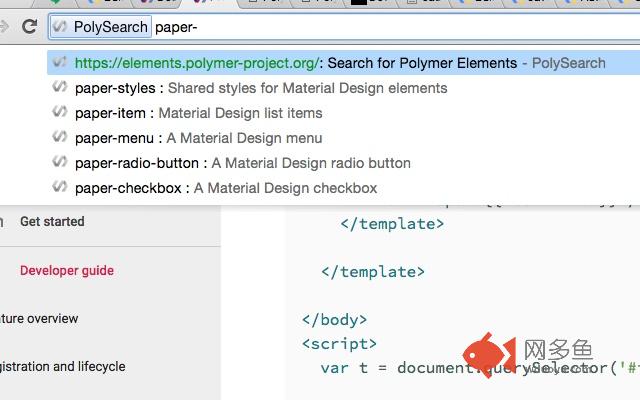Click the browser reload icon
The image size is (640, 400).
tap(28, 27)
